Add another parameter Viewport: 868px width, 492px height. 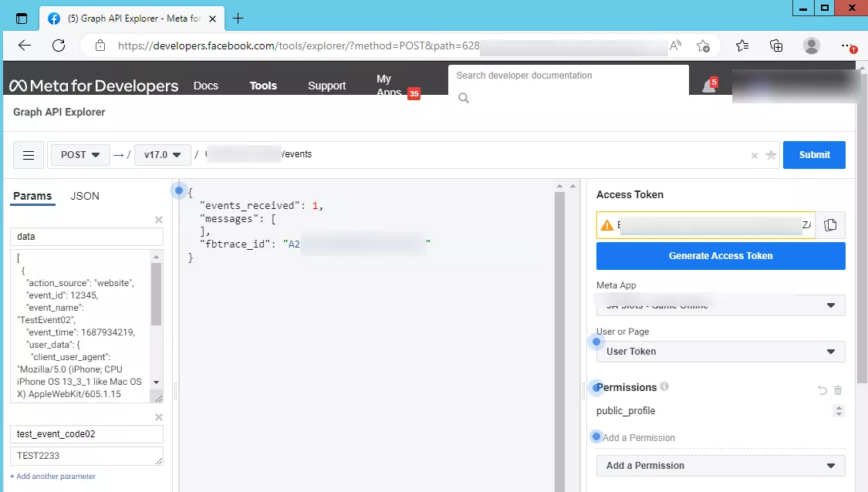(52, 476)
